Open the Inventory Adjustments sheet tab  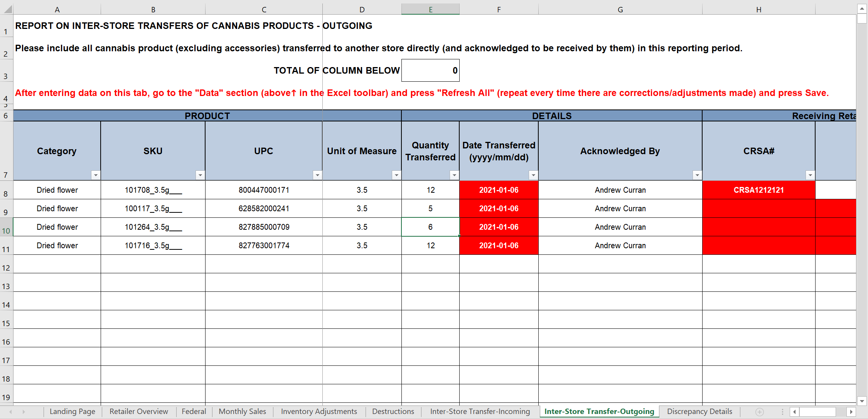coord(319,411)
